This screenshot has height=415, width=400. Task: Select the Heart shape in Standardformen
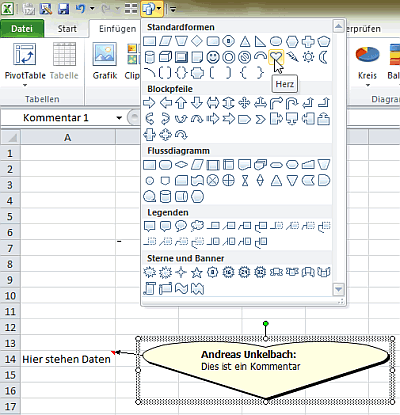(x=276, y=57)
